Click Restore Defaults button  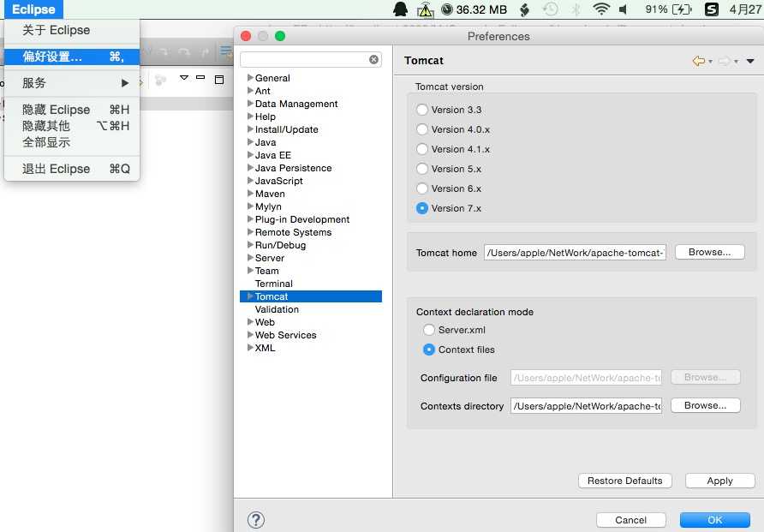pos(624,481)
